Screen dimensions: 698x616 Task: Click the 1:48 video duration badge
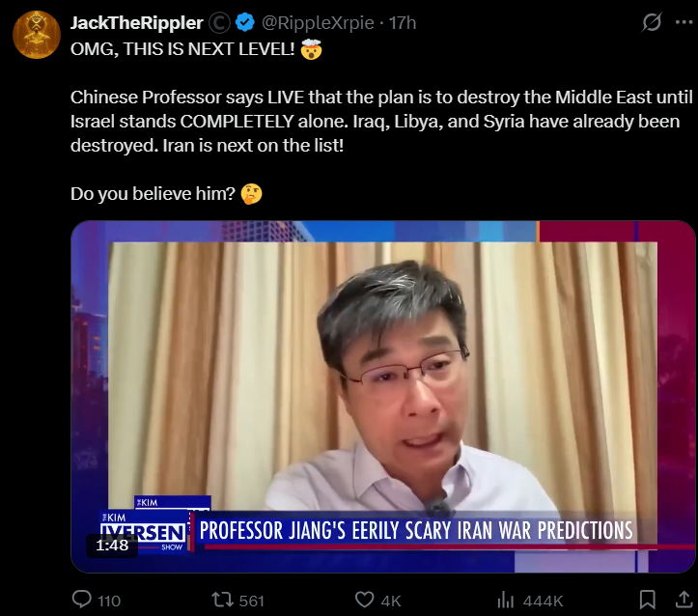click(112, 546)
